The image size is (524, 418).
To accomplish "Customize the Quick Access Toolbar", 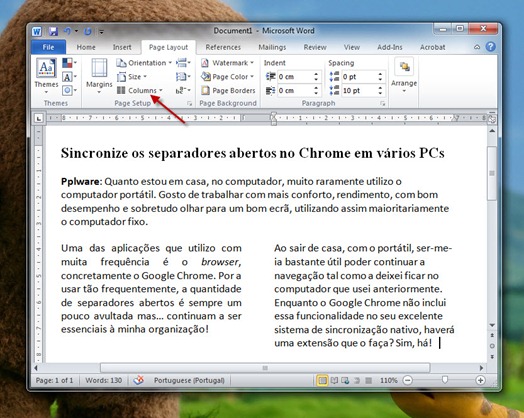I will tap(102, 32).
